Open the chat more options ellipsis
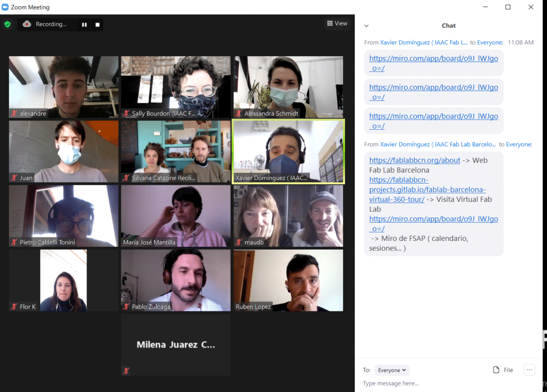Image resolution: width=547 pixels, height=392 pixels. pos(529,370)
